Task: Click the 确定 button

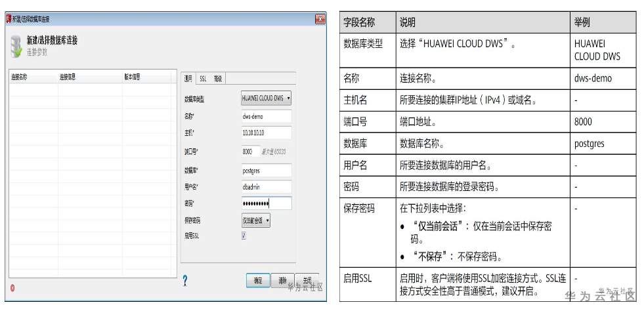Action: [258, 281]
